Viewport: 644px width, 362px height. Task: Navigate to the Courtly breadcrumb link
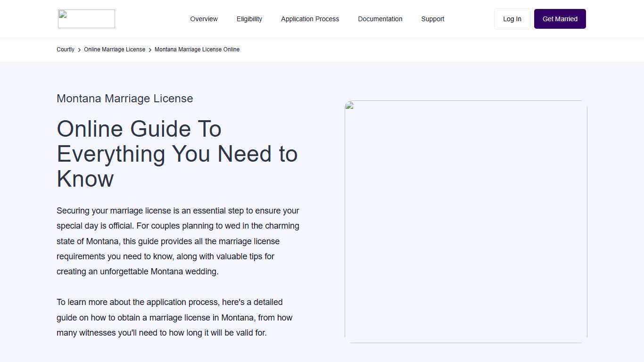pos(65,49)
